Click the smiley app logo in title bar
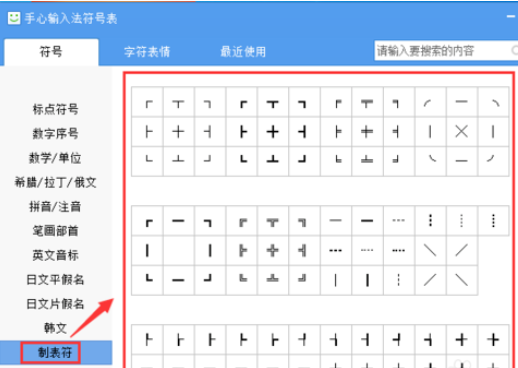Screen dimensions: 518x368 14,18
